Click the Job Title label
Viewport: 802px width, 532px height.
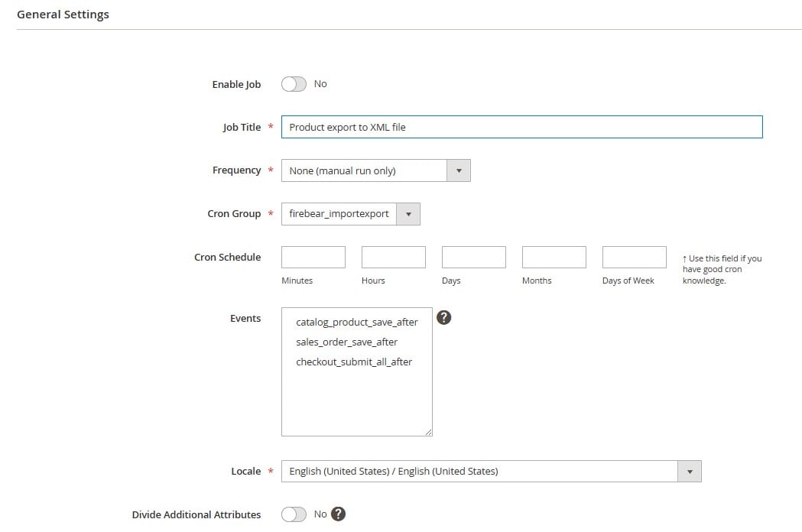click(242, 128)
